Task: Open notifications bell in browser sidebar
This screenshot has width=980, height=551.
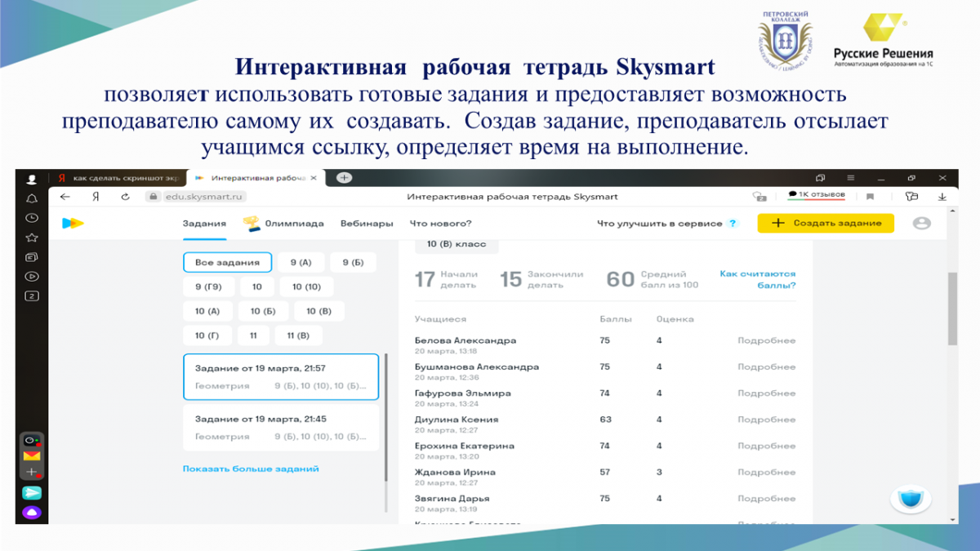Action: [x=32, y=198]
